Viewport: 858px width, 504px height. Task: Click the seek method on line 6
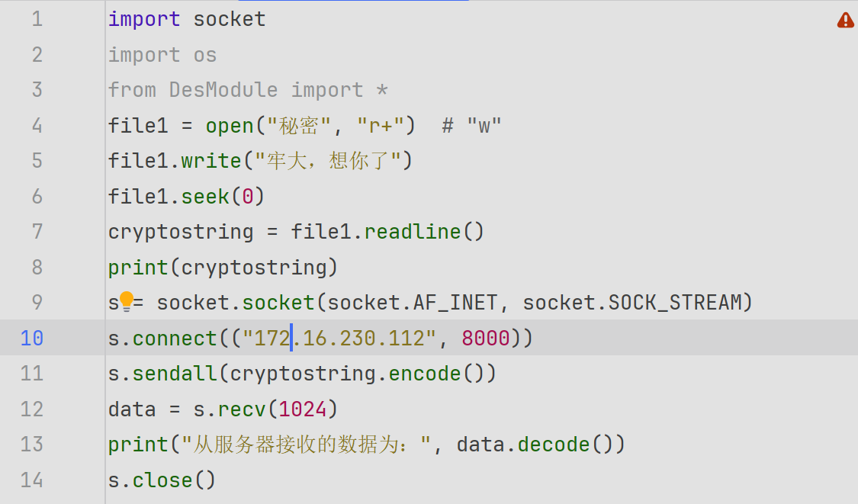coord(205,196)
